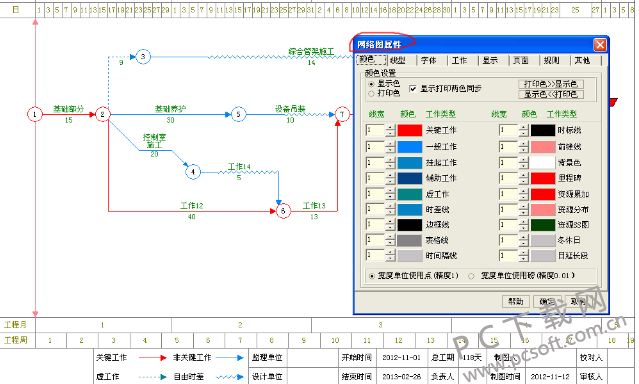Screen dimensions: 639x384
Task: Open the 字体 tab
Action: pos(429,60)
